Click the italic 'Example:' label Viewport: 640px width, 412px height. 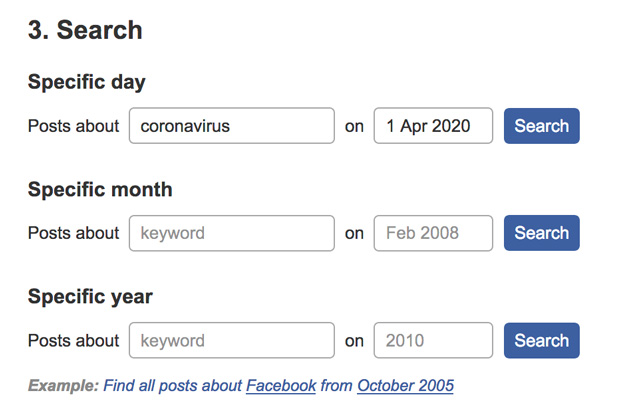pos(63,385)
